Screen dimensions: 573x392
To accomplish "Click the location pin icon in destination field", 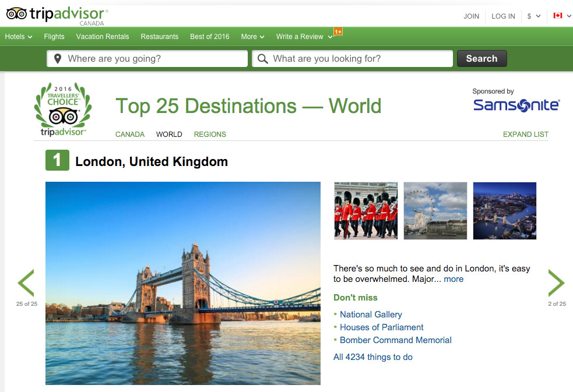I will tap(57, 59).
